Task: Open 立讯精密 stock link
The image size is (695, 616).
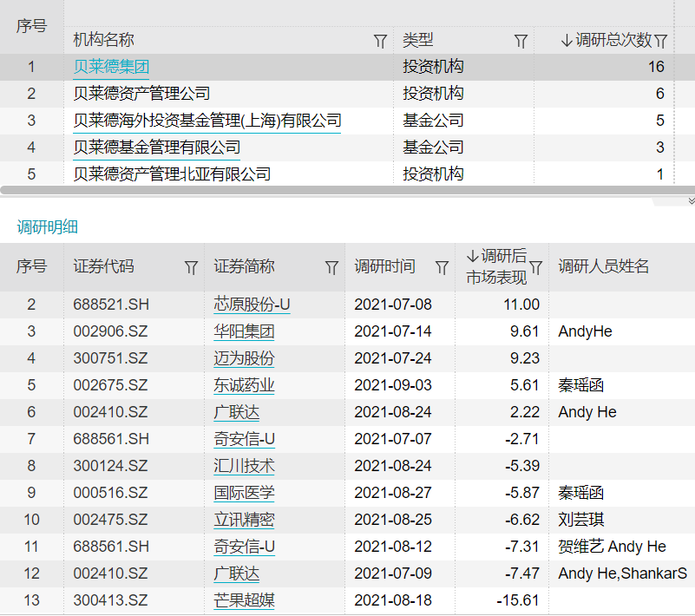Action: click(244, 520)
